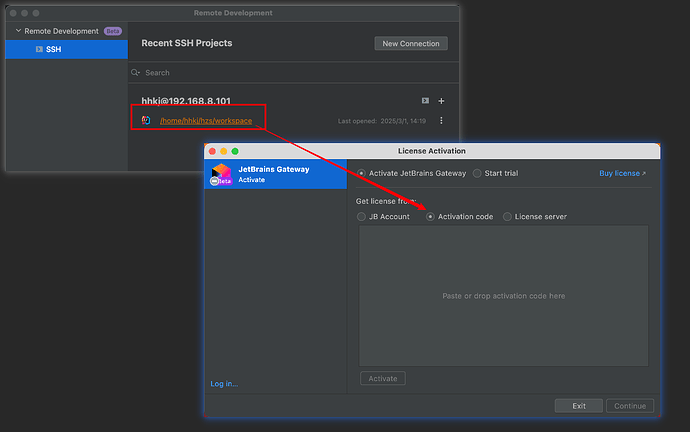Click Continue button in License Activation
The image size is (690, 432).
(x=630, y=406)
